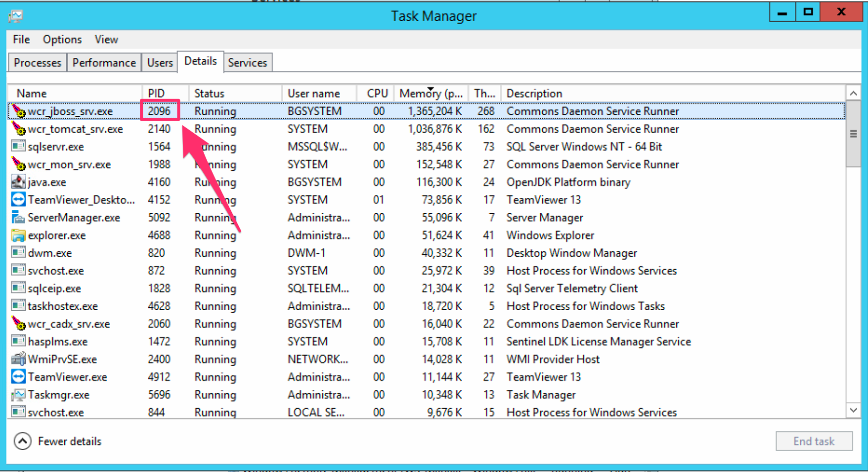
Task: Click the TeamViewer_Desktop blue icon
Action: click(18, 199)
